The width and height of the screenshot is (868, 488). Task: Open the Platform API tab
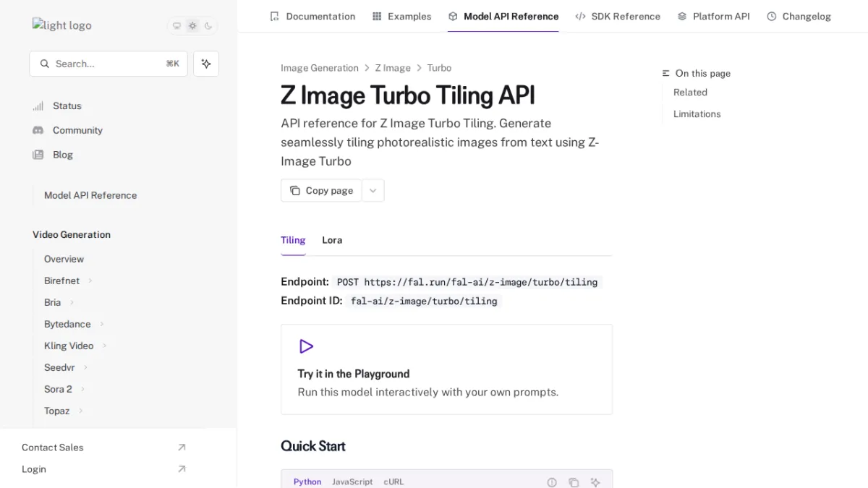pyautogui.click(x=713, y=16)
